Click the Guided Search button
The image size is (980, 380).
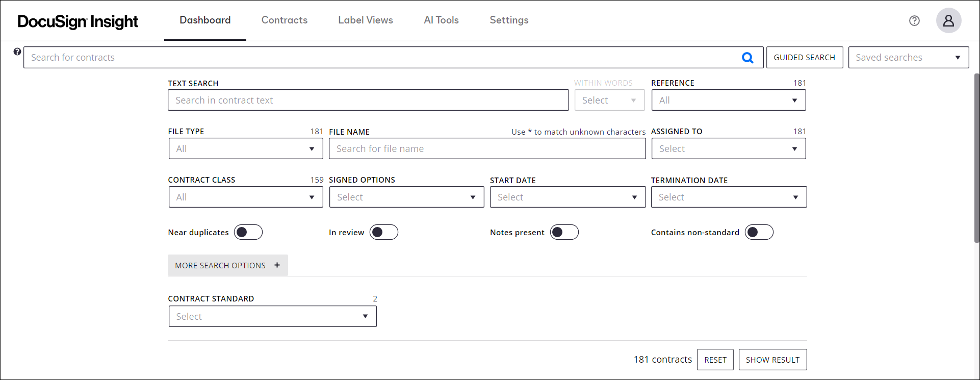tap(805, 58)
